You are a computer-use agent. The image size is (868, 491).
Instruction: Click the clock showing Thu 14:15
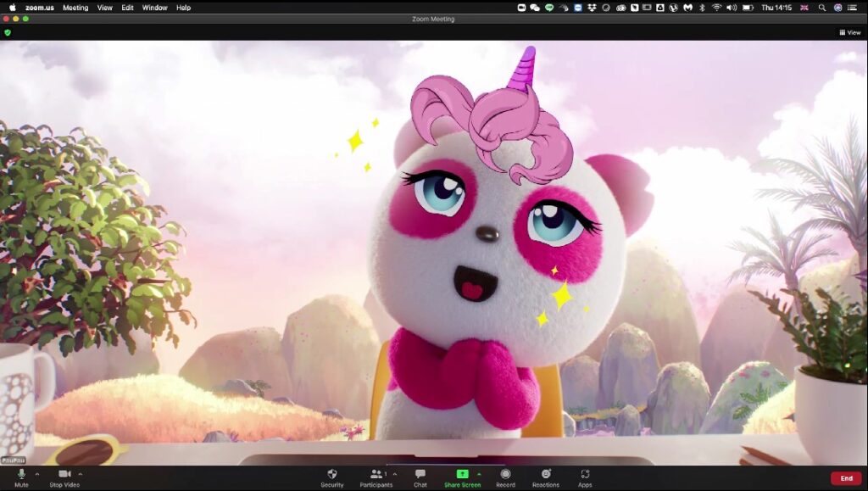click(776, 8)
